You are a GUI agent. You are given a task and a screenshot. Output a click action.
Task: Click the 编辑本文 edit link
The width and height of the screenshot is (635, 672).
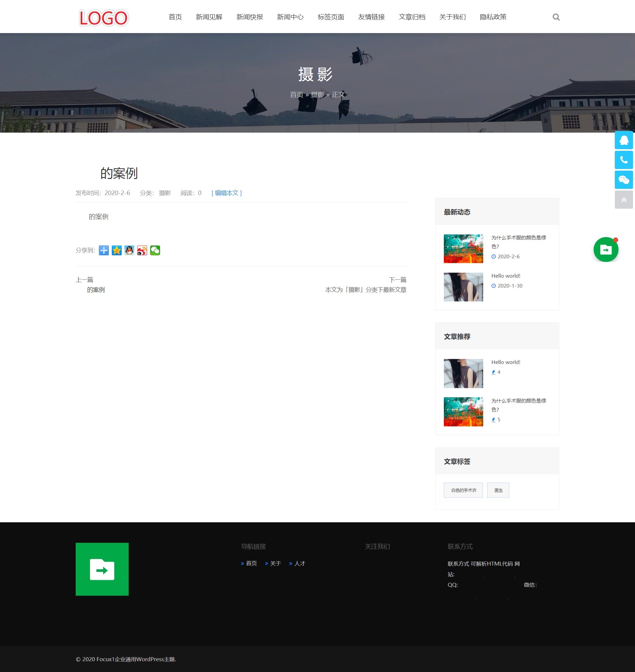click(227, 193)
